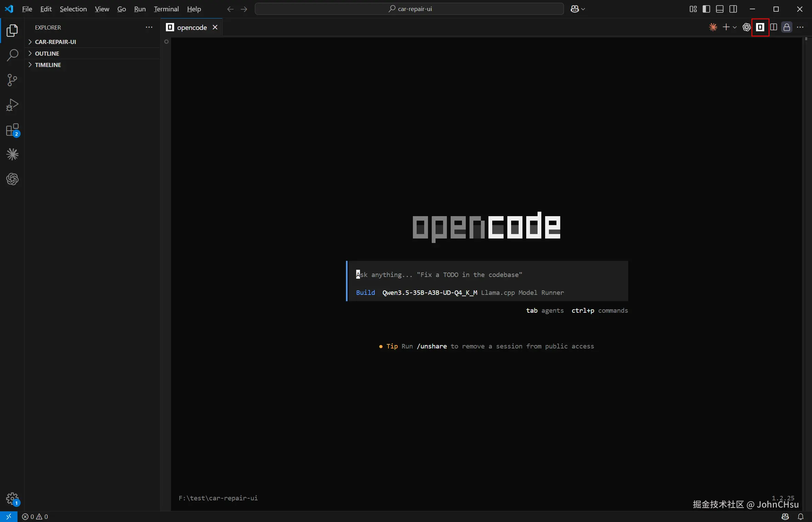Expand the CAR-REPAIR-UI folder section
Image resolution: width=812 pixels, height=522 pixels.
tap(55, 42)
